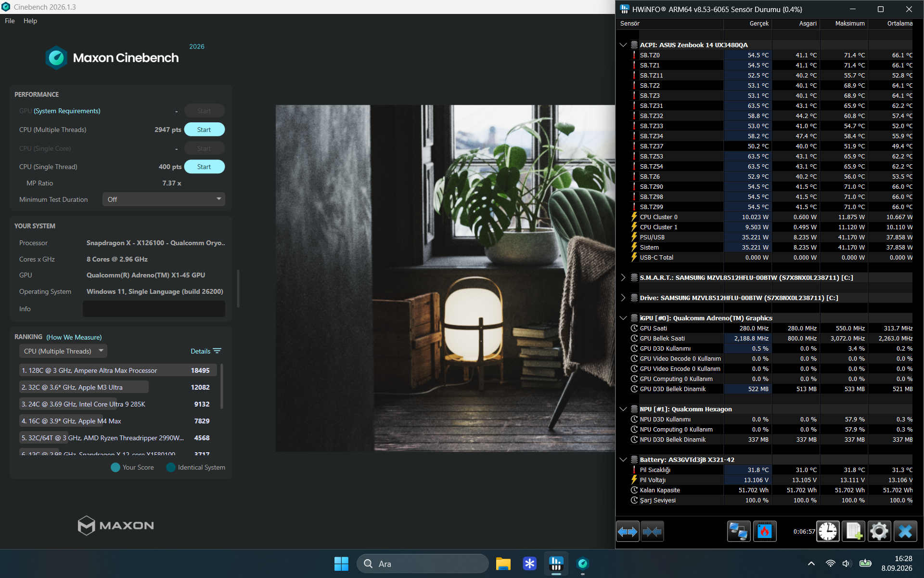924x578 pixels.
Task: Click the HWiNFO fan control flame icon
Action: (x=764, y=531)
